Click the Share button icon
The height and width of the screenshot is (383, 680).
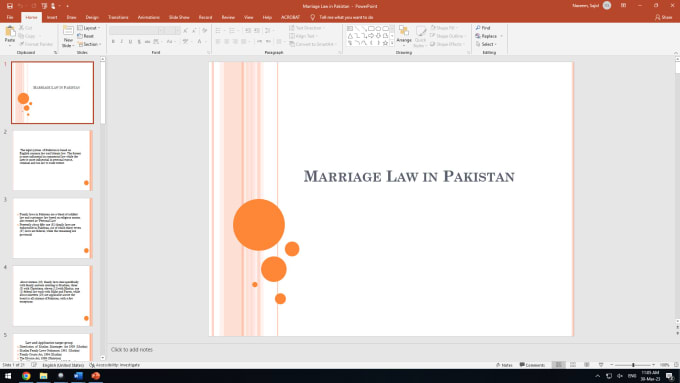pyautogui.click(x=657, y=17)
